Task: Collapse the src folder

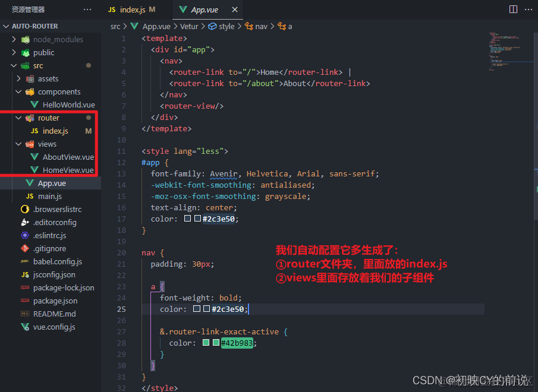Action: (14, 65)
